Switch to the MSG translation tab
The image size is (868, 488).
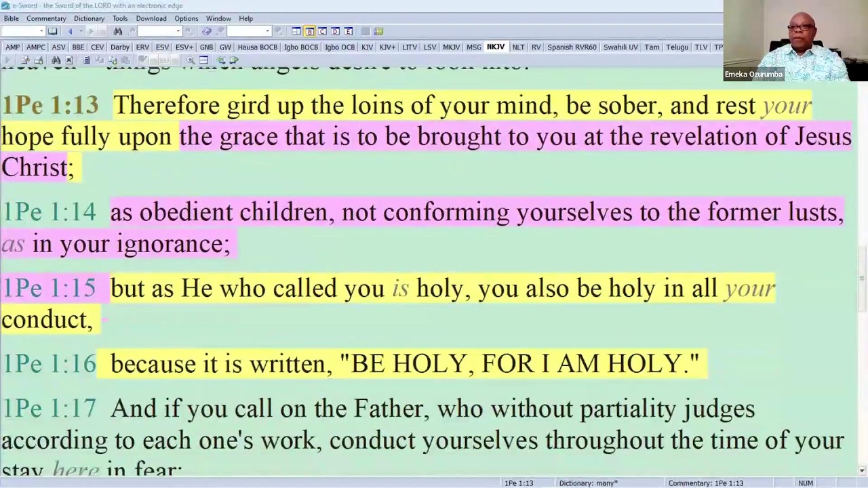pyautogui.click(x=474, y=47)
